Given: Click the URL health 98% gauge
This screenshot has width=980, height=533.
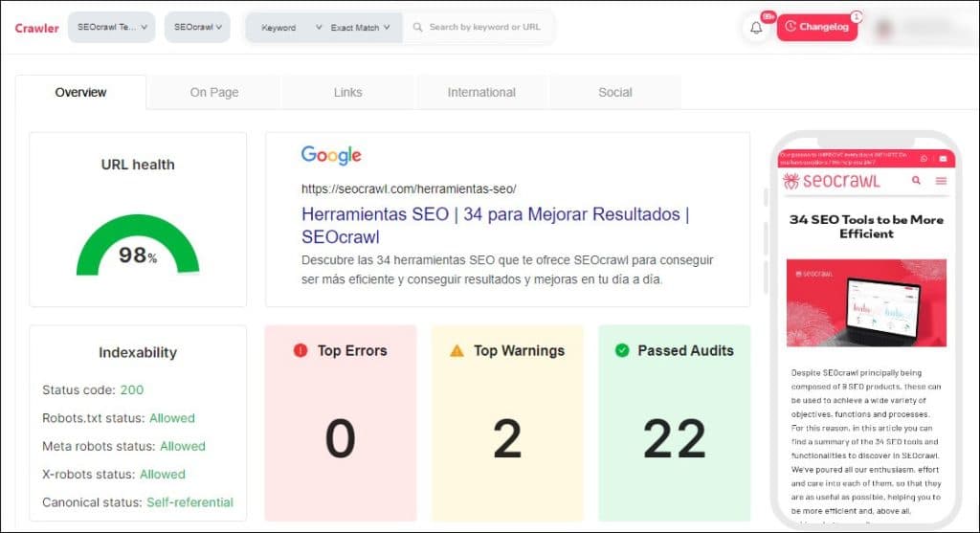Looking at the screenshot, I should point(138,245).
